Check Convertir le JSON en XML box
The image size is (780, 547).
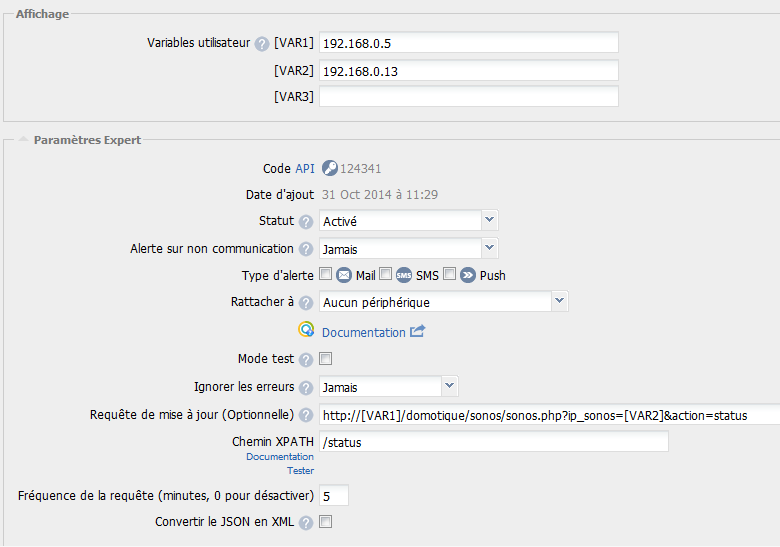325,522
